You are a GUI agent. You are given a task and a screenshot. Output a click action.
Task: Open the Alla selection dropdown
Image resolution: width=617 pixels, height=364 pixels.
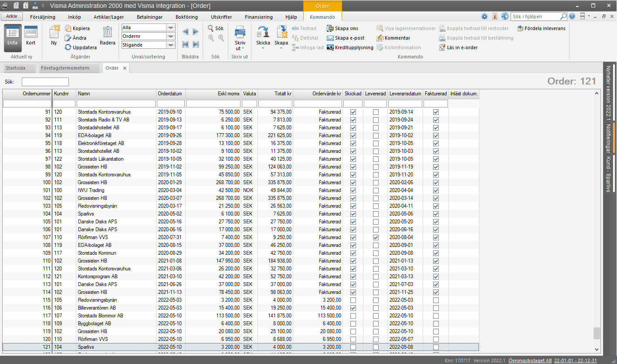[x=171, y=27]
